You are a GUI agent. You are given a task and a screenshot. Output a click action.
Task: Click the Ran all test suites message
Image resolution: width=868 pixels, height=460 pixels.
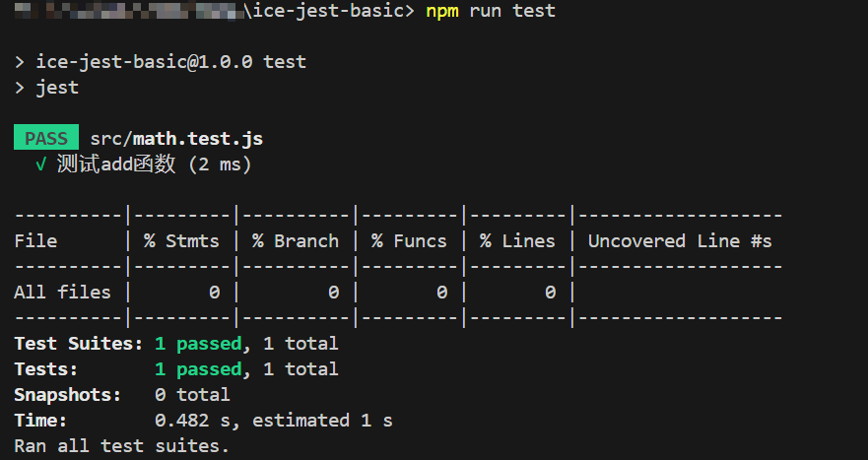tap(121, 446)
